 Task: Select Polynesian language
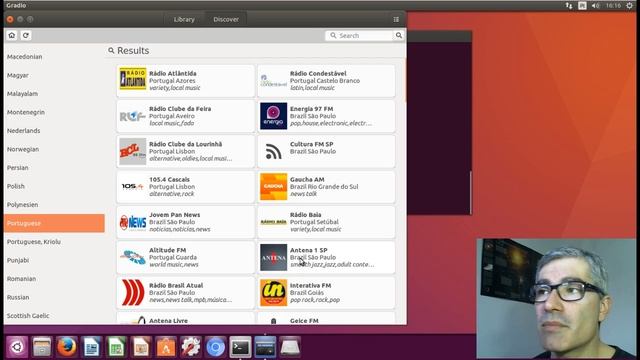(54, 204)
